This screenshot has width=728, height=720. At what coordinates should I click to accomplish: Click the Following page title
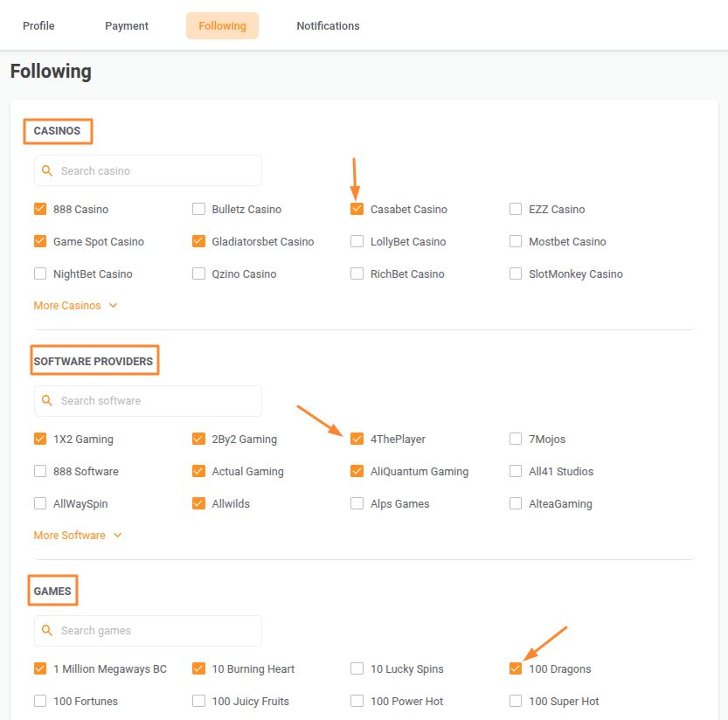(x=51, y=72)
